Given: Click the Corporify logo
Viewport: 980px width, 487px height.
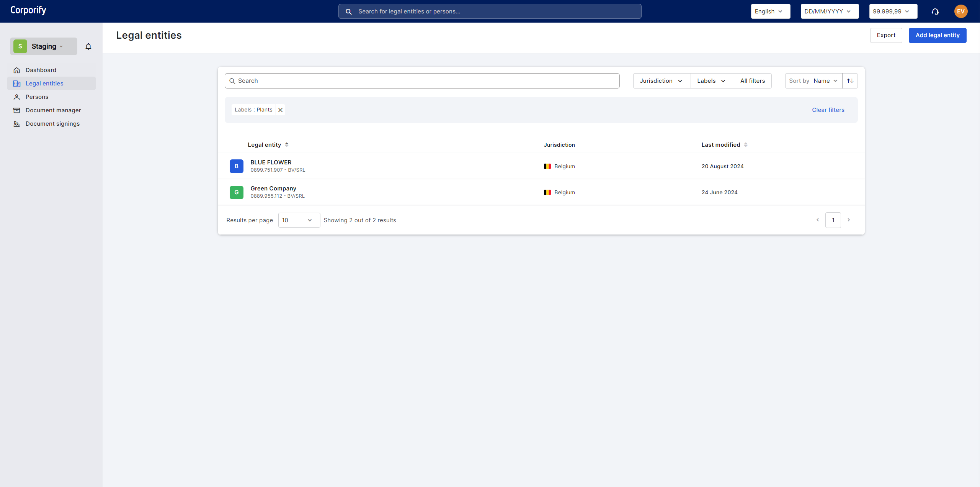Looking at the screenshot, I should point(28,10).
